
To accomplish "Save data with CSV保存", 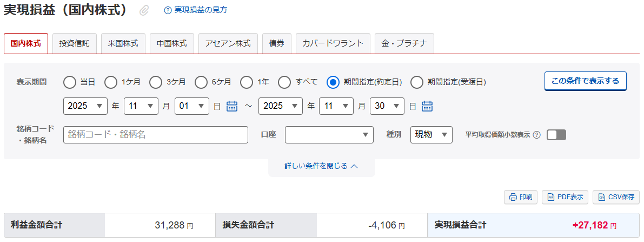I will click(616, 197).
